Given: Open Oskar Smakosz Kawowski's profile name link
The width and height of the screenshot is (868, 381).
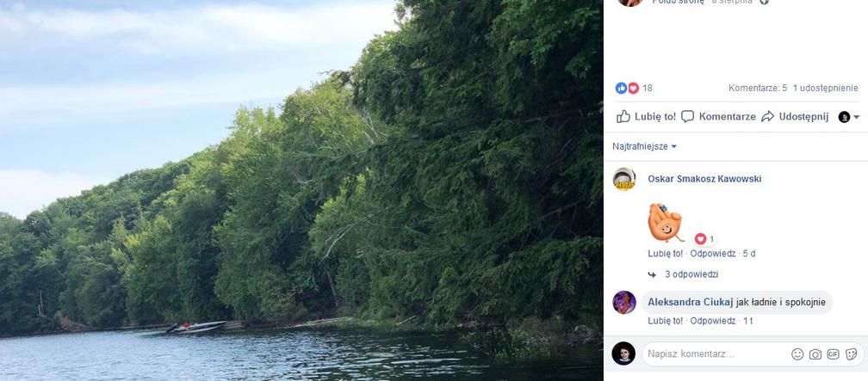Looking at the screenshot, I should pyautogui.click(x=704, y=179).
